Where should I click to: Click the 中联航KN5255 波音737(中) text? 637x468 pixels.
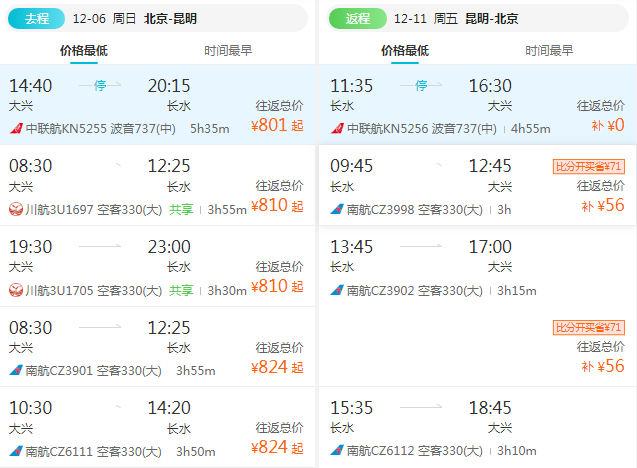point(101,129)
